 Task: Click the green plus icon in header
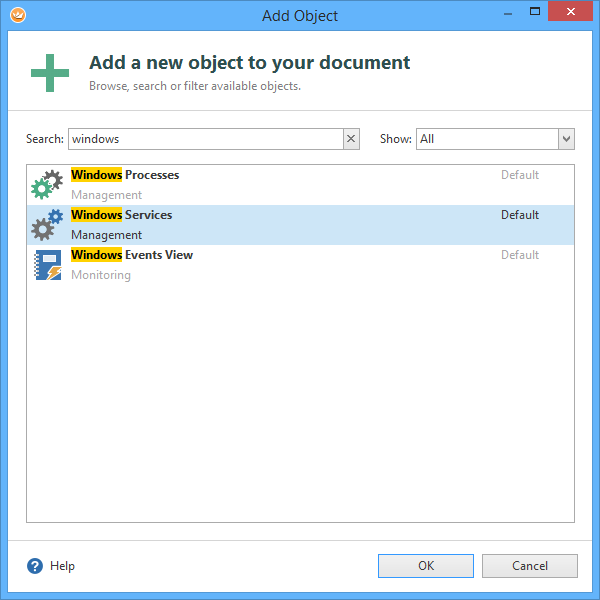[x=50, y=73]
